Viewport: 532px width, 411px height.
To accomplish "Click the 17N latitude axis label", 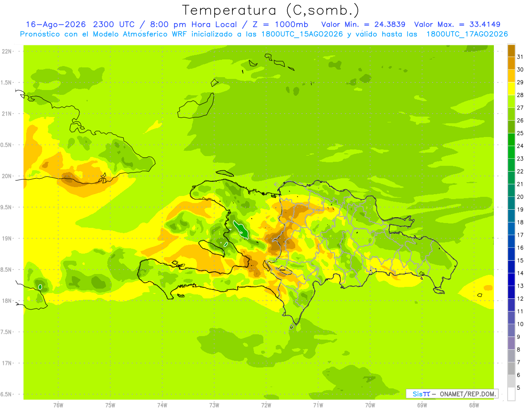I will [6, 363].
